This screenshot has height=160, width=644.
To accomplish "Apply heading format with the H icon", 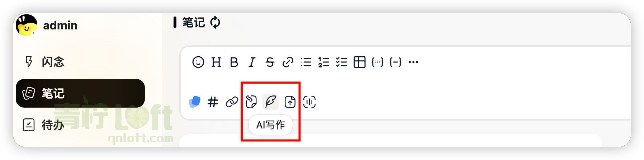I will coord(216,62).
